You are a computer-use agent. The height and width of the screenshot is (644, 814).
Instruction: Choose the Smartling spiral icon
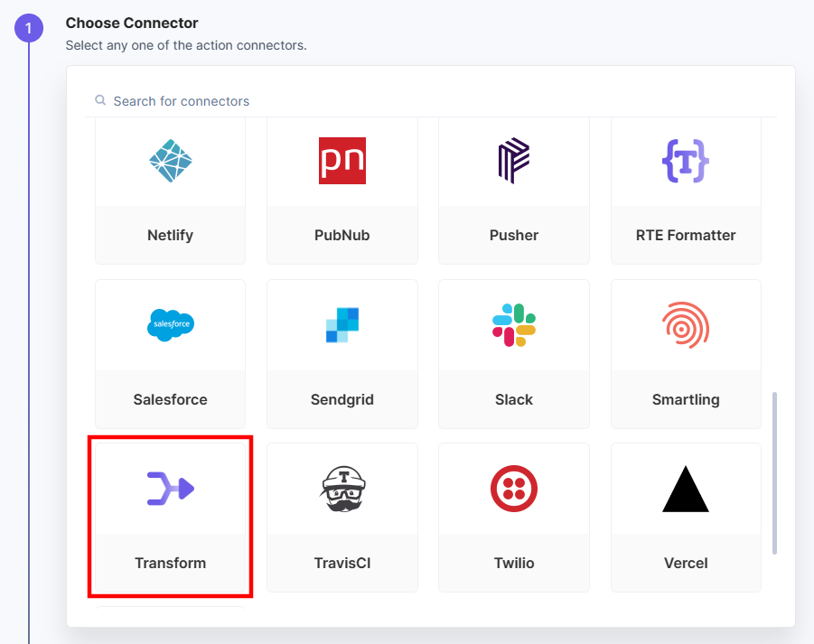(685, 325)
